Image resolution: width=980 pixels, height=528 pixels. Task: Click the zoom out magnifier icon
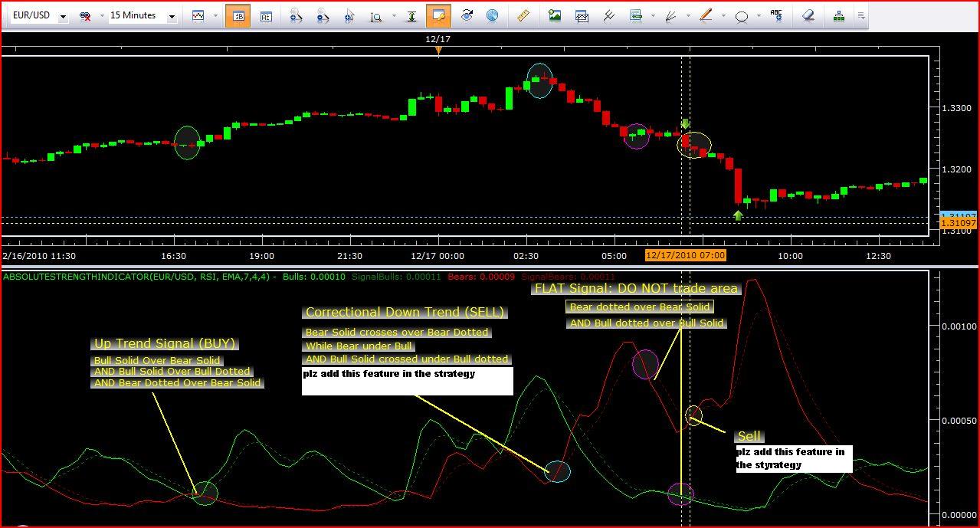pyautogui.click(x=322, y=16)
